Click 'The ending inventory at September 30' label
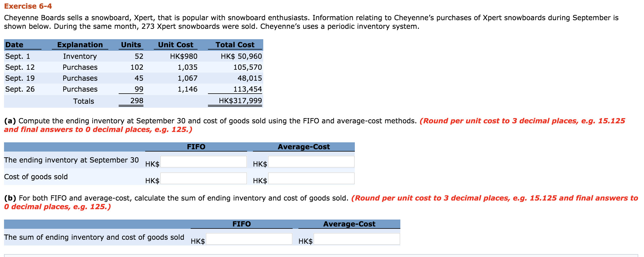This screenshot has height=257, width=644. coord(71,160)
